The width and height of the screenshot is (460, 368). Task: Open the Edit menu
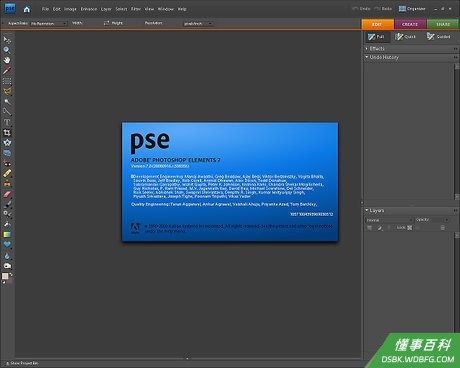tap(57, 9)
